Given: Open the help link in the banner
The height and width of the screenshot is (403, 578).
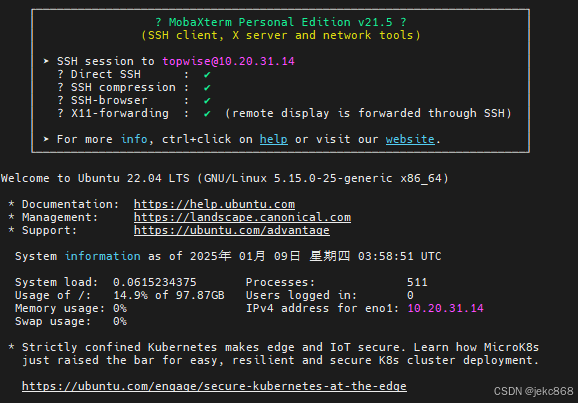Looking at the screenshot, I should (x=274, y=139).
